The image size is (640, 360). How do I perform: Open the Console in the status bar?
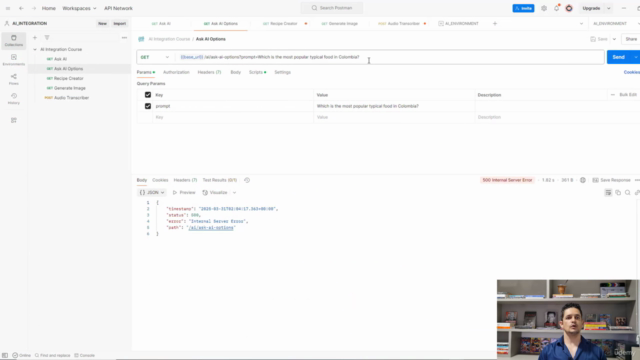coord(84,356)
